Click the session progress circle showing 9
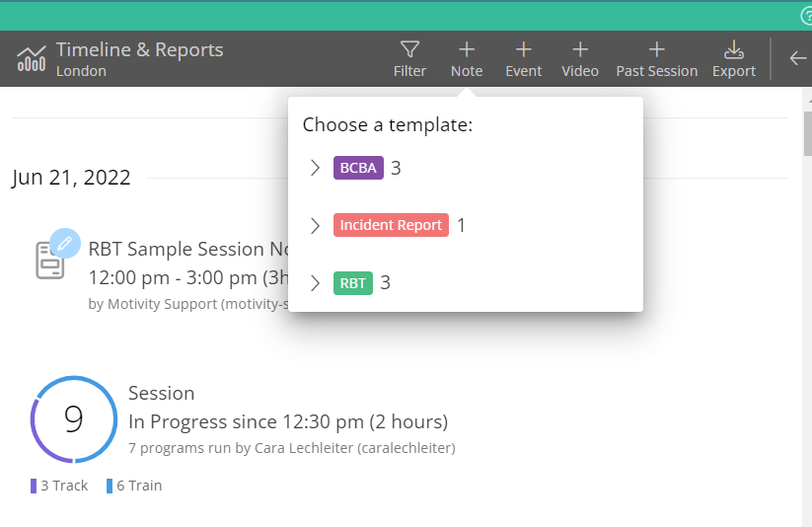 74,419
